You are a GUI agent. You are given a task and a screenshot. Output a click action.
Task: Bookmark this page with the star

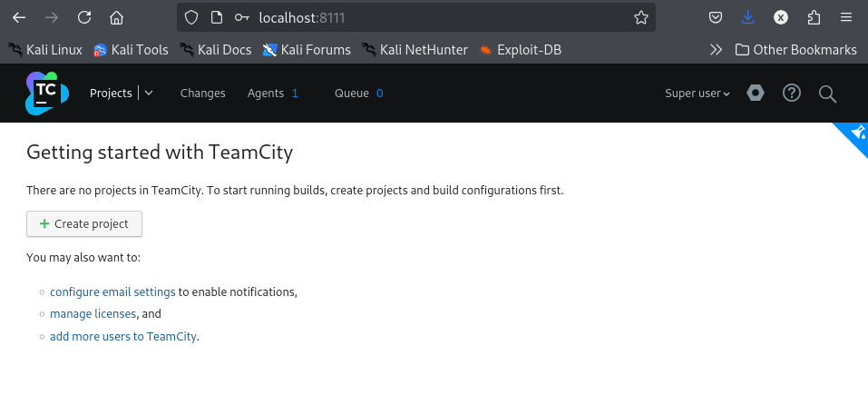641,18
